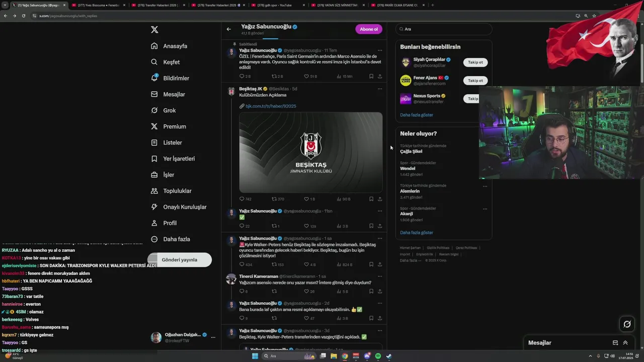Image resolution: width=644 pixels, height=362 pixels.
Task: Follow Fener Ajans with Takip et
Action: point(475,80)
